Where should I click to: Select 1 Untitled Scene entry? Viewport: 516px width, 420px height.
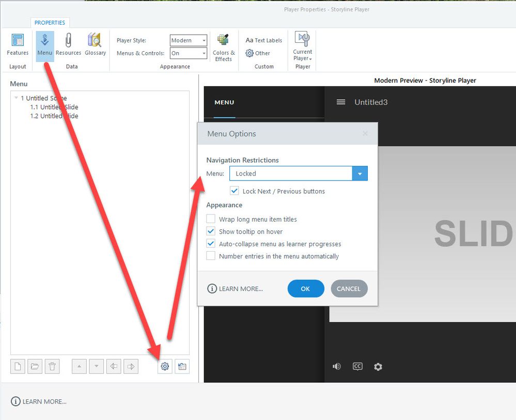[43, 98]
